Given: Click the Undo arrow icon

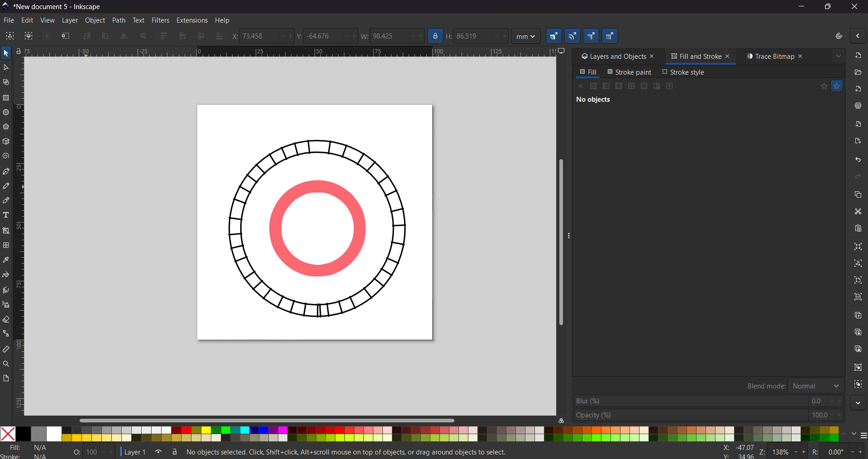Looking at the screenshot, I should [x=858, y=160].
